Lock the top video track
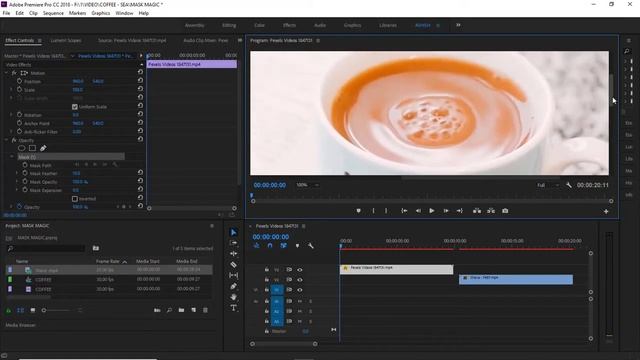Image resolution: width=640 pixels, height=360 pixels. (x=267, y=270)
